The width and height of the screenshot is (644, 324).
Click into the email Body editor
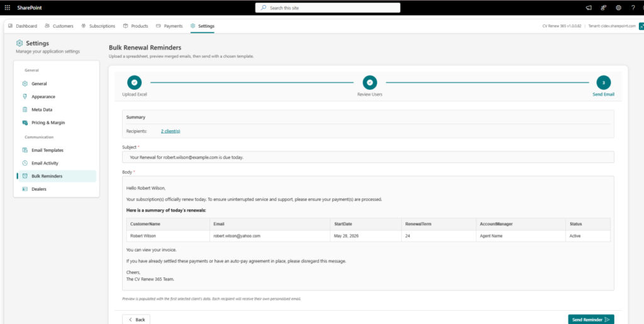(x=368, y=233)
